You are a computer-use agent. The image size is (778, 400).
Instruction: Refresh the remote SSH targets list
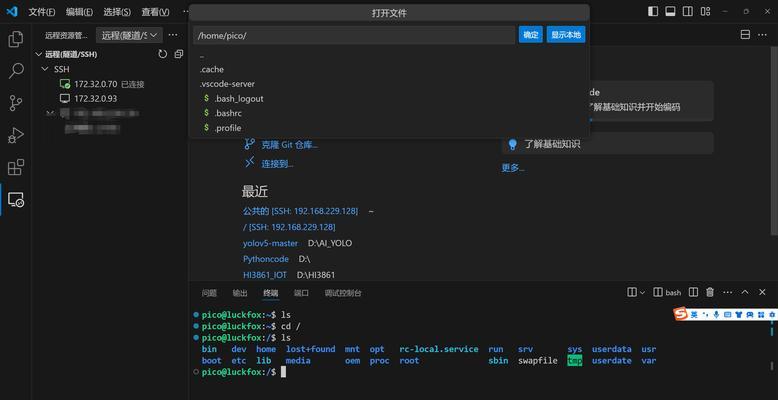tap(162, 54)
